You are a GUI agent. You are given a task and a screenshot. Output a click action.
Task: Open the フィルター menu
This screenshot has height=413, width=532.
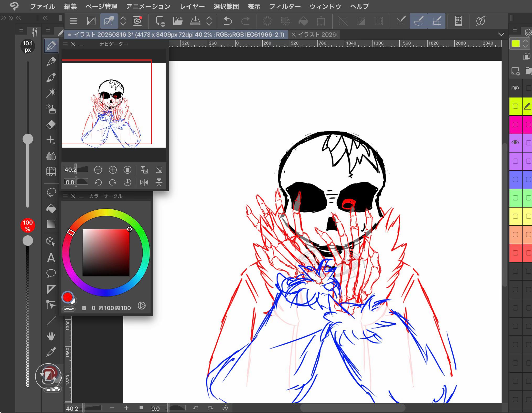coord(285,6)
